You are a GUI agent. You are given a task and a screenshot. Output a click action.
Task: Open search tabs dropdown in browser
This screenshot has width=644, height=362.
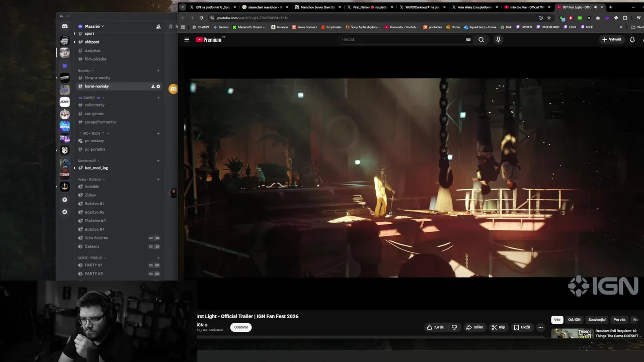point(183,7)
